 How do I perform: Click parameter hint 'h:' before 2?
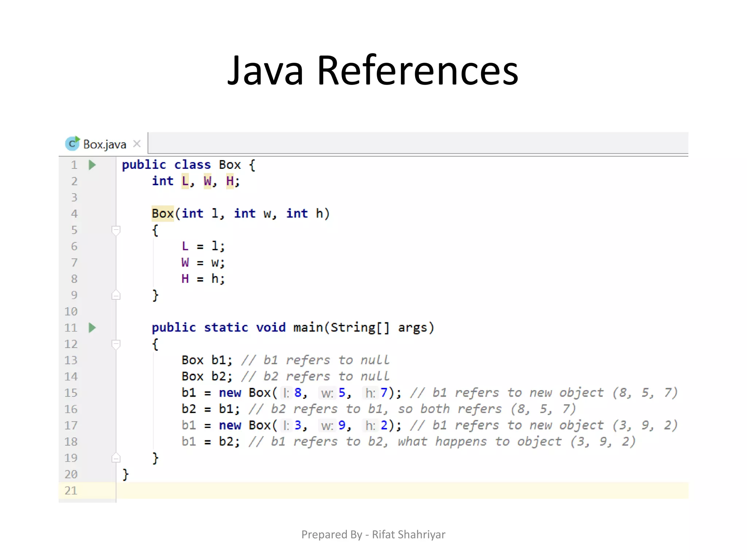[370, 425]
